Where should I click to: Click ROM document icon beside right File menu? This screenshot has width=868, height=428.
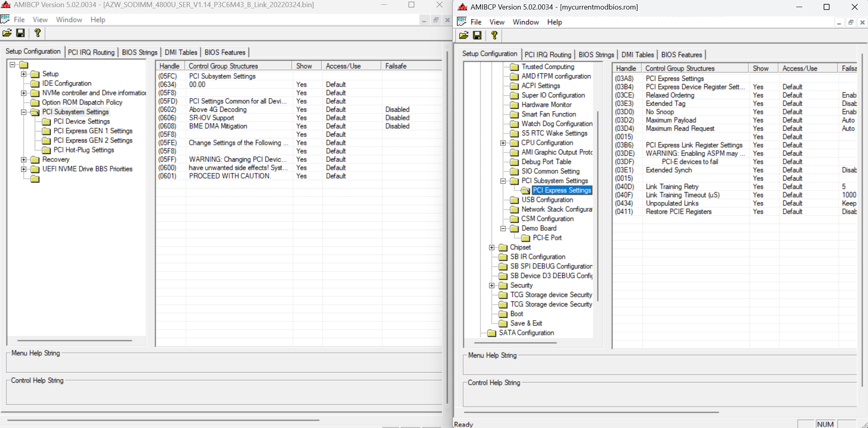462,22
